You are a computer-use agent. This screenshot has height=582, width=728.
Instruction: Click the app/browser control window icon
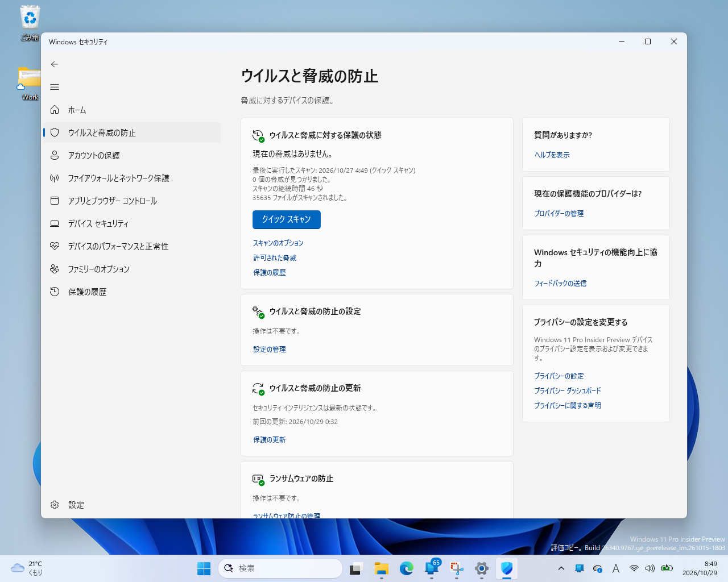click(x=55, y=201)
